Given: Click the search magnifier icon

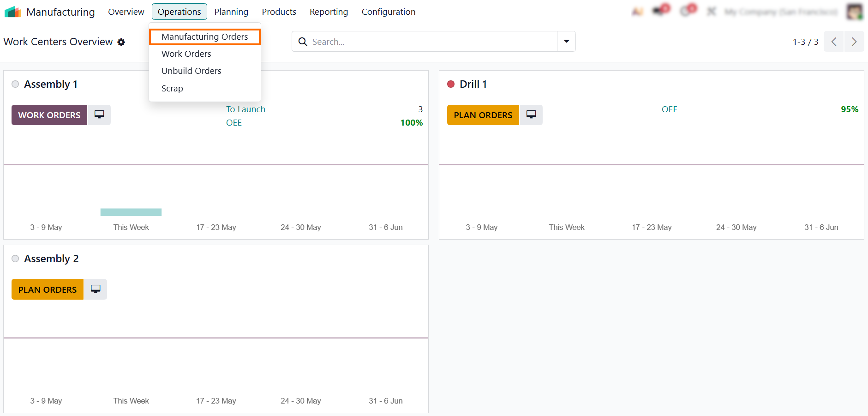Looking at the screenshot, I should (x=303, y=42).
